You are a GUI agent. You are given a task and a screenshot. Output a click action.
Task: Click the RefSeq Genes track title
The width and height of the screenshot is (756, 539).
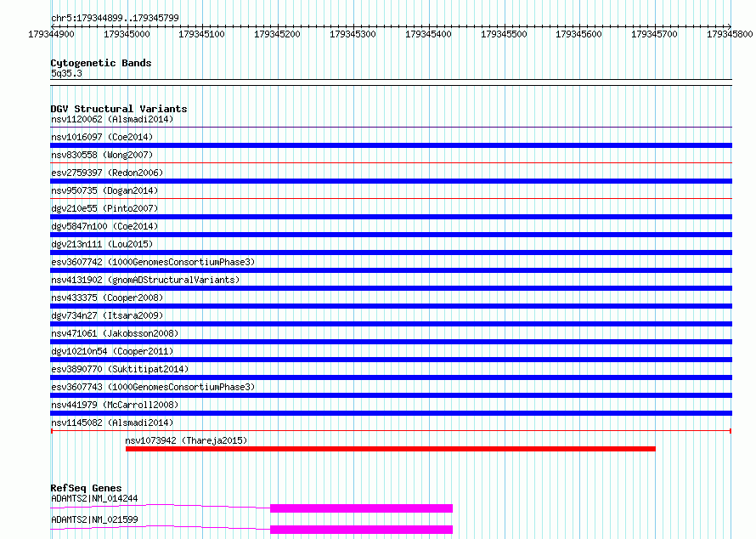coord(86,488)
